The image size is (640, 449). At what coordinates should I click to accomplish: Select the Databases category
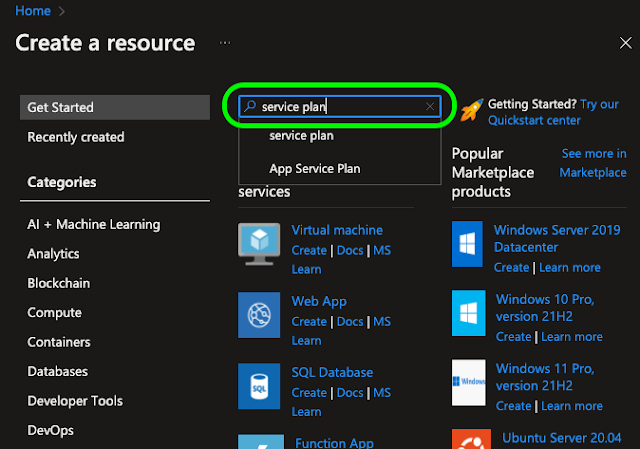coord(58,371)
